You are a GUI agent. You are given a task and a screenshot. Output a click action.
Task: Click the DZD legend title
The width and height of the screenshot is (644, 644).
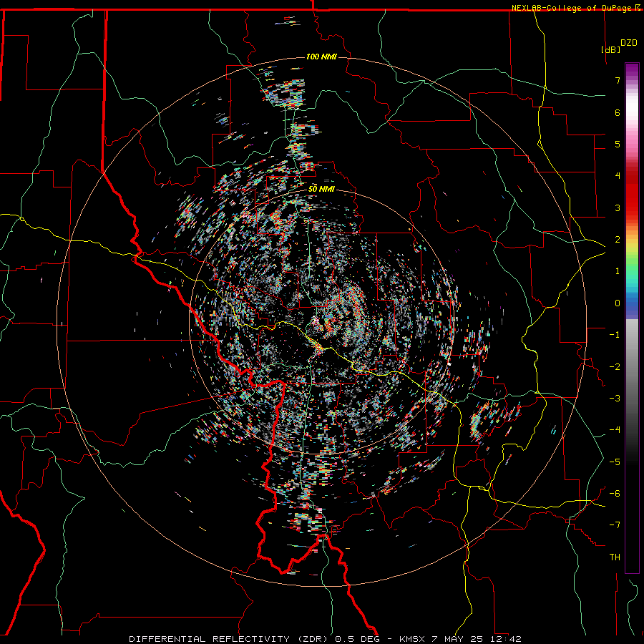629,43
